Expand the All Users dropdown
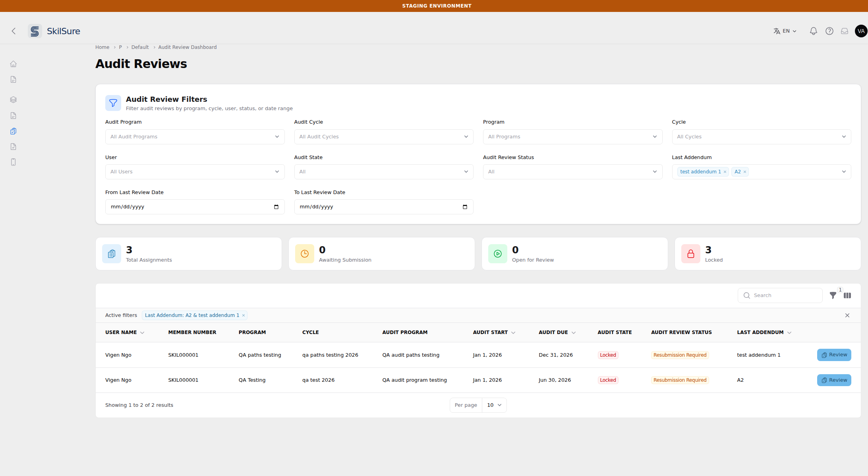Screen dimensions: 868x476 pyautogui.click(x=195, y=172)
